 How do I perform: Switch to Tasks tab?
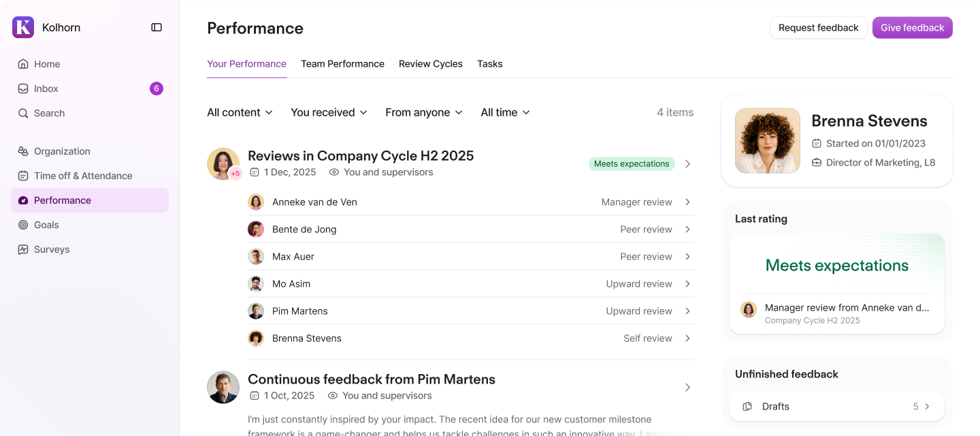click(490, 64)
